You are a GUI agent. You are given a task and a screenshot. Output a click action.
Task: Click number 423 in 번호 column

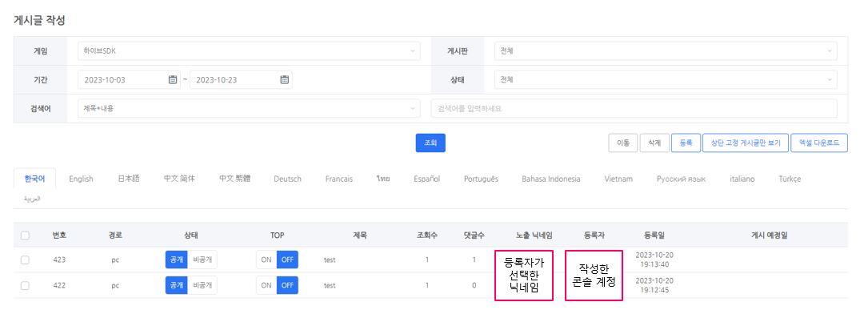pos(59,260)
